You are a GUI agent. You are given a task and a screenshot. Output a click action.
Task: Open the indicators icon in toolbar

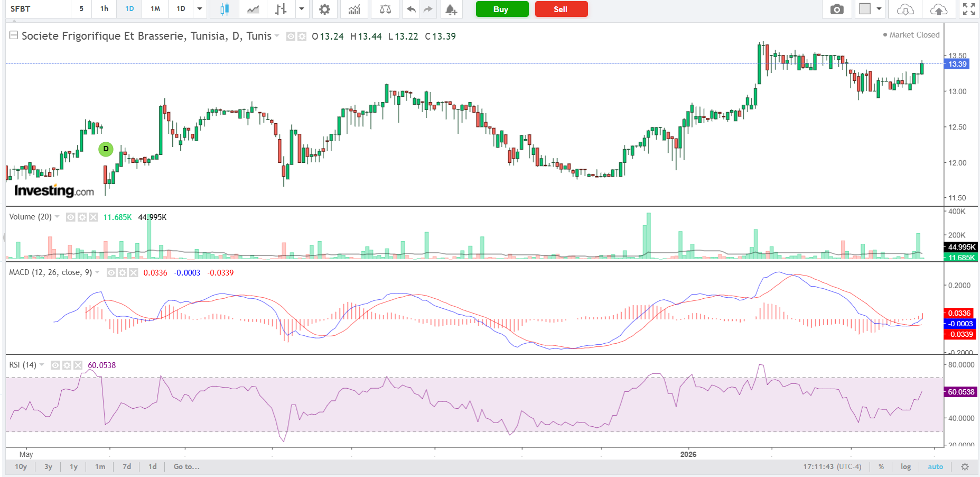(x=354, y=9)
